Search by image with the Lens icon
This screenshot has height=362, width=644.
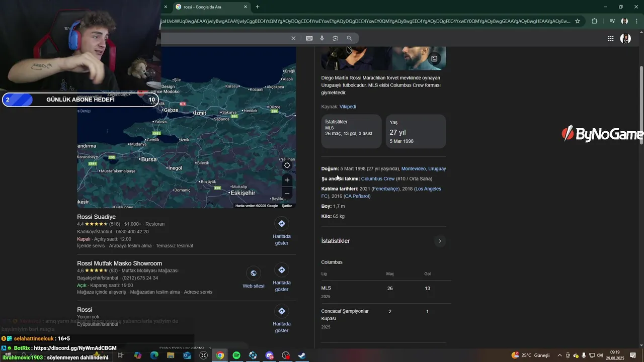click(x=335, y=38)
